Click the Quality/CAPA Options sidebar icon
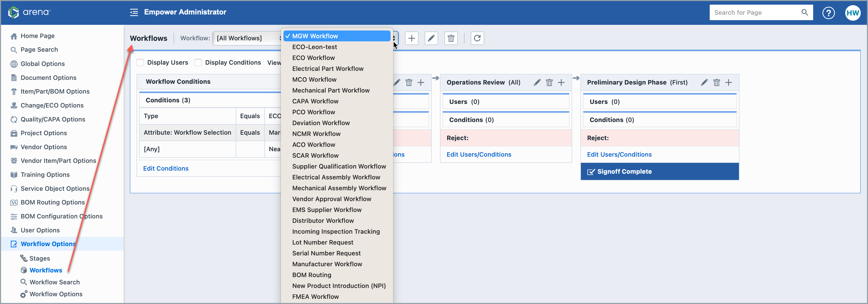This screenshot has height=304, width=868. (x=13, y=119)
